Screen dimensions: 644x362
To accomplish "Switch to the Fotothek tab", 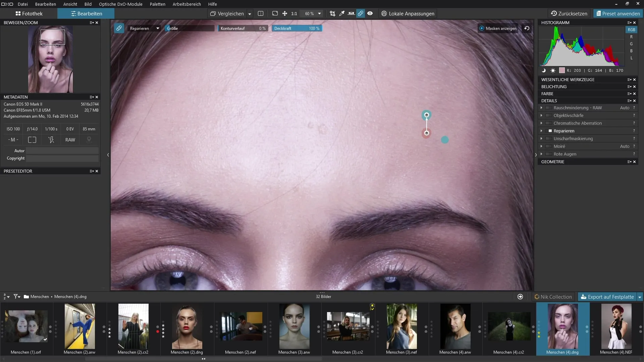I will point(29,13).
